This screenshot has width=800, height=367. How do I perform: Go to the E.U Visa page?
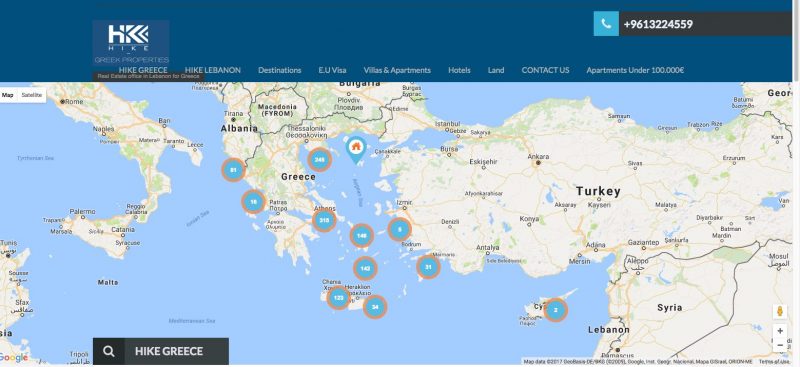[x=332, y=70]
